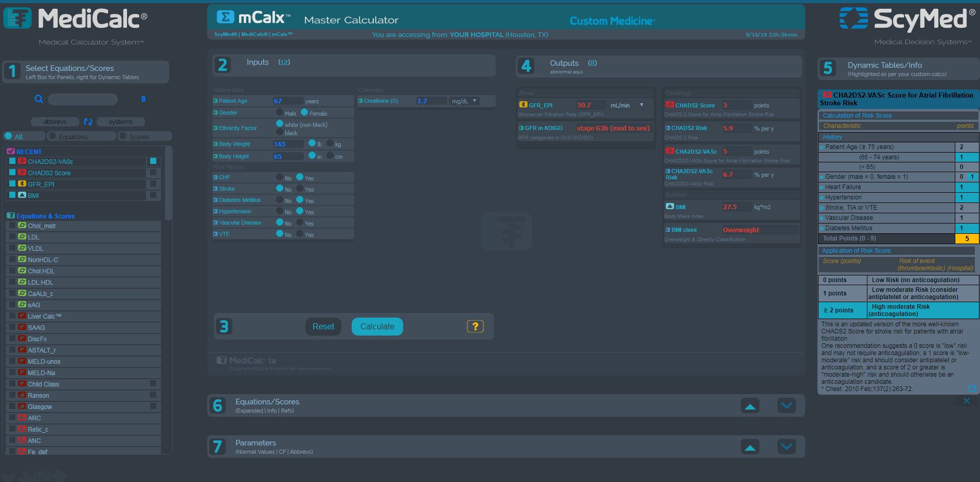
Task: Expand the GFR in KDIGO output marker
Action: 521,128
